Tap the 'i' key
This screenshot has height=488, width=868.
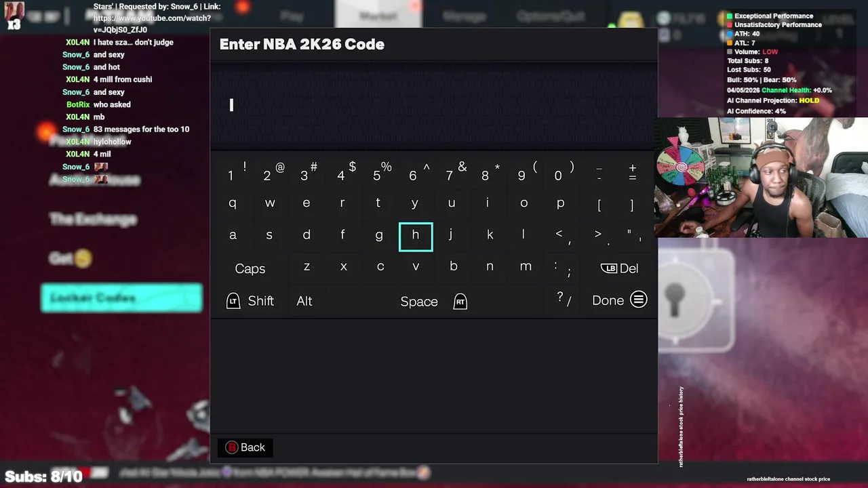tap(488, 203)
